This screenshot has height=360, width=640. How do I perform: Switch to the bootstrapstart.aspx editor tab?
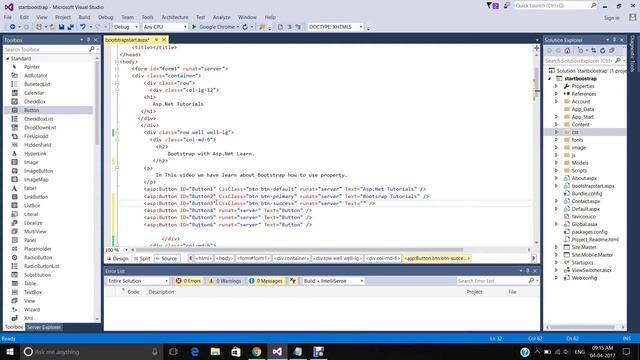click(128, 40)
